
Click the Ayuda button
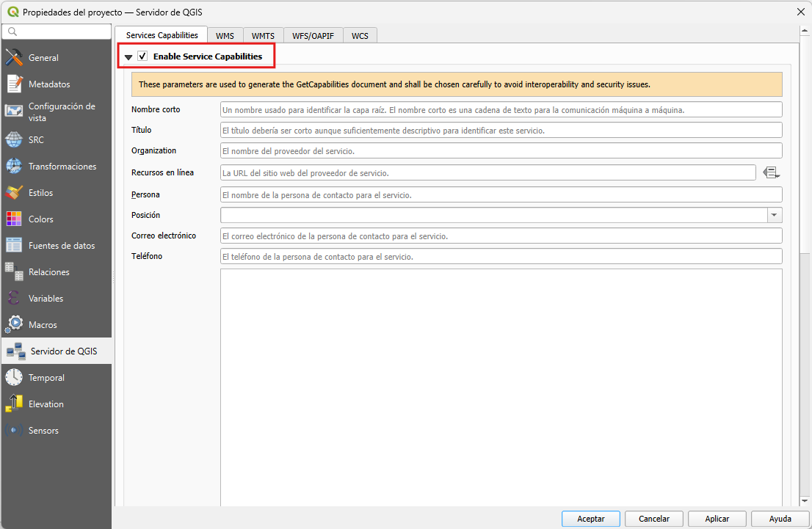point(780,519)
